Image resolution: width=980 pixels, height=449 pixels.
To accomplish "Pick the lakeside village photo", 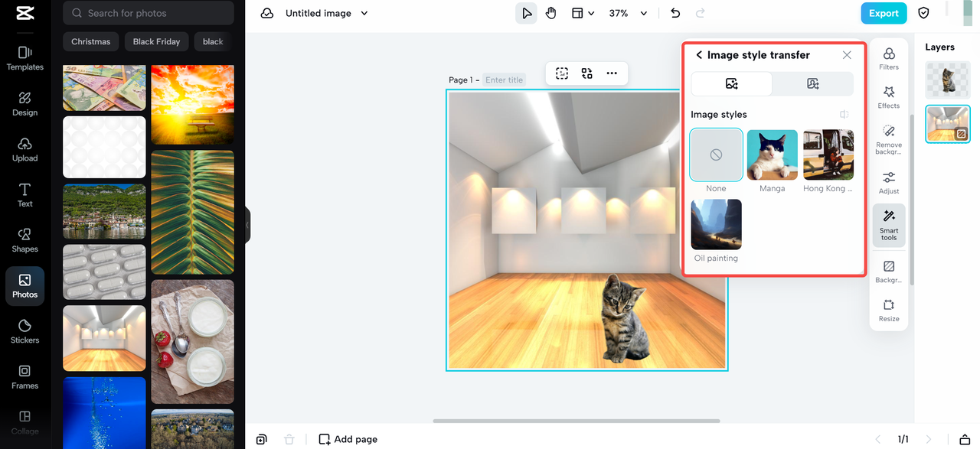I will click(104, 211).
